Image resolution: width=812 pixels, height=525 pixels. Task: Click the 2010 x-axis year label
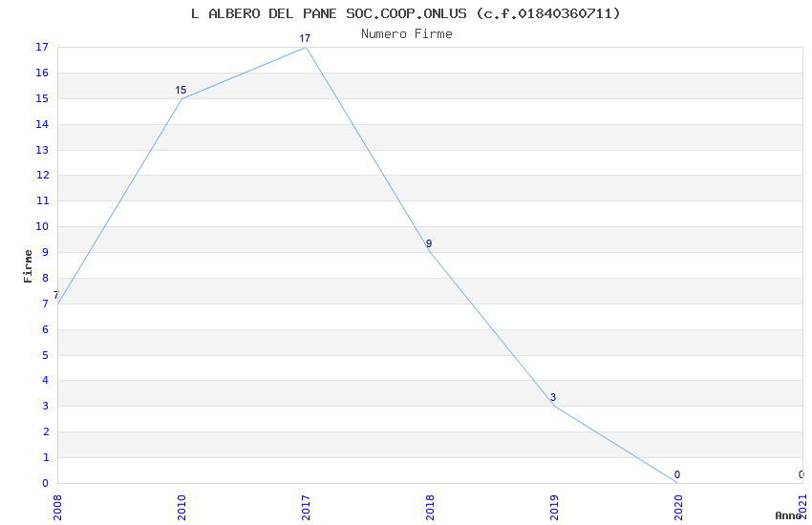(x=182, y=508)
